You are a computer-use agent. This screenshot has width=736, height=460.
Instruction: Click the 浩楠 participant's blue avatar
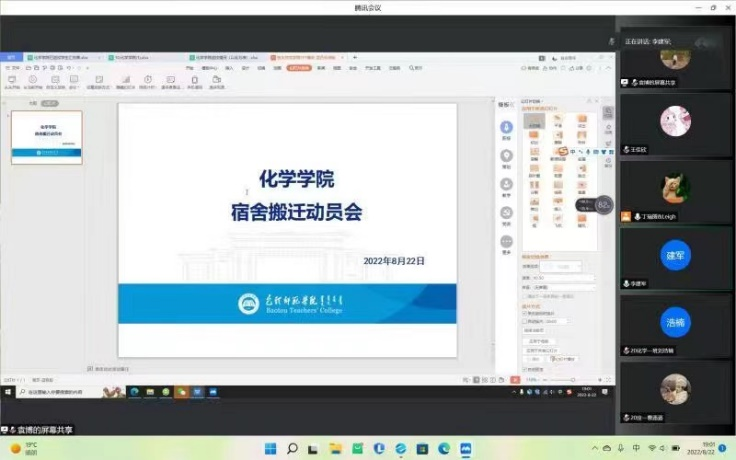point(675,322)
